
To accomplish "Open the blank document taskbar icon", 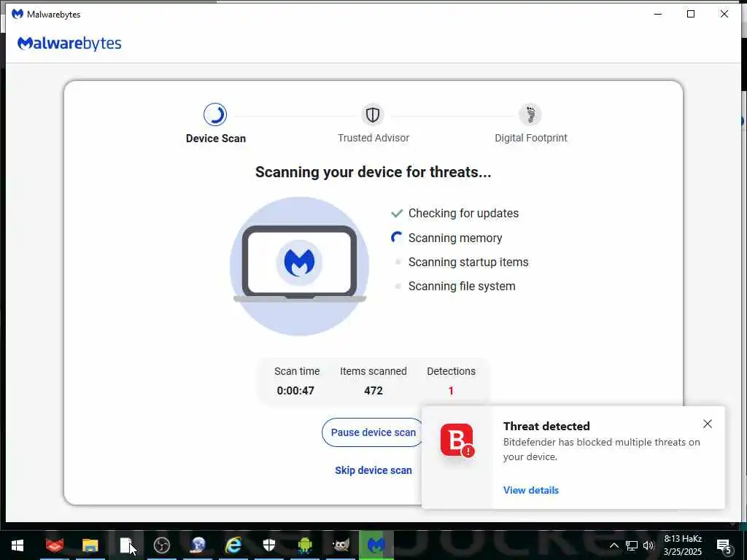I will point(125,545).
